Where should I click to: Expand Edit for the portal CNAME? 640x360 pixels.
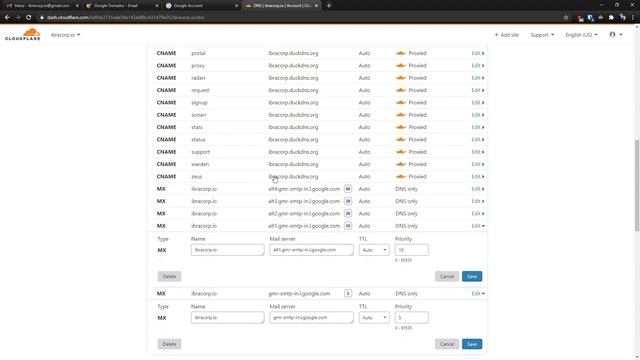click(478, 53)
